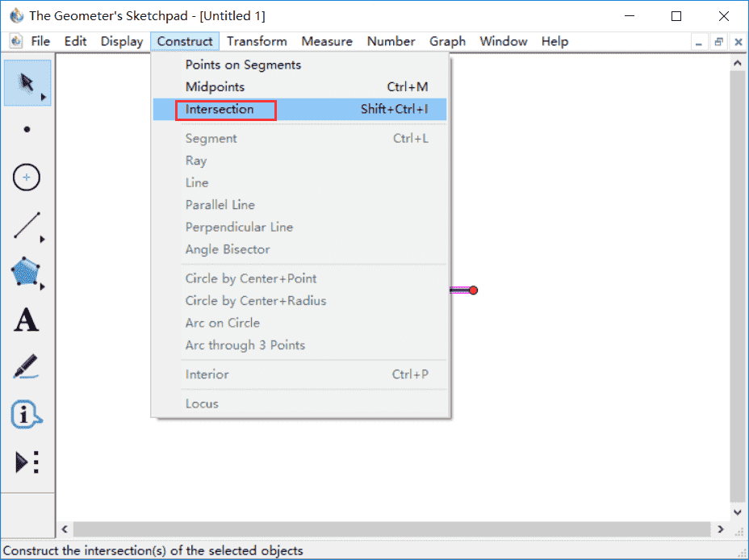Screen dimensions: 749x560
Task: Open the File menu
Action: [40, 41]
